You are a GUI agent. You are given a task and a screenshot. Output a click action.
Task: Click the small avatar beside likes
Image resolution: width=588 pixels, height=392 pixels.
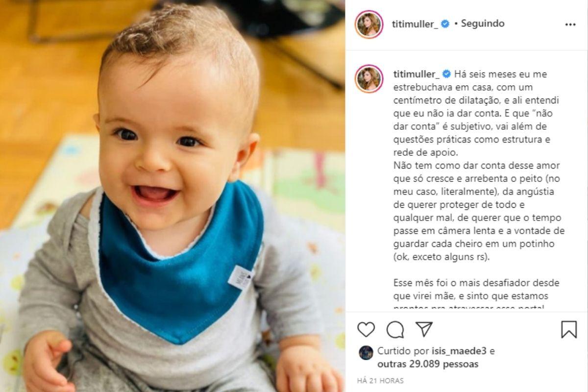click(366, 353)
